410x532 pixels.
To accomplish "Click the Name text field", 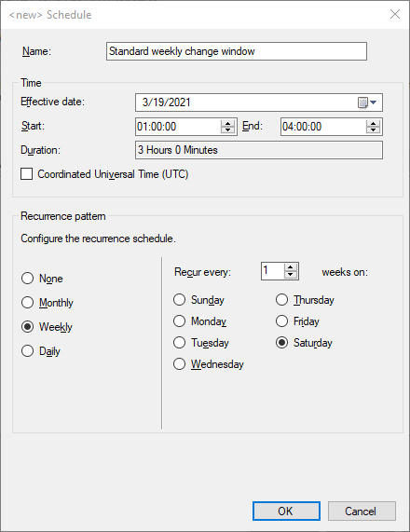I will point(237,51).
